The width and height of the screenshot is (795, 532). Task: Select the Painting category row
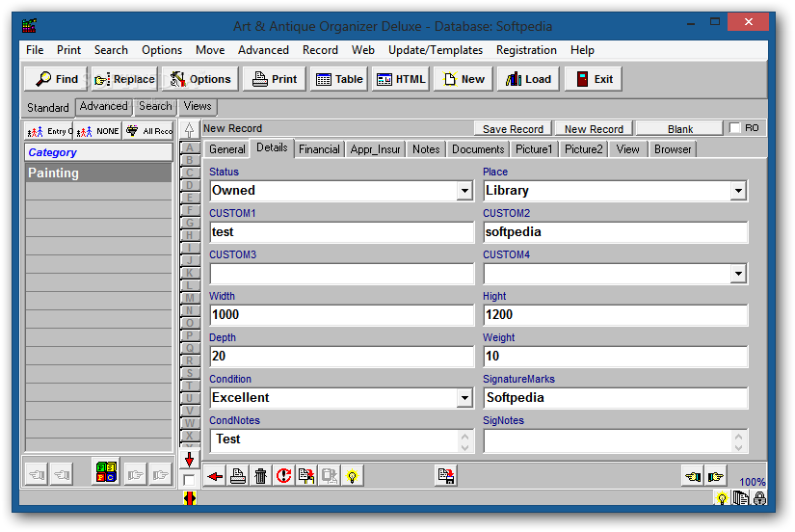click(98, 173)
